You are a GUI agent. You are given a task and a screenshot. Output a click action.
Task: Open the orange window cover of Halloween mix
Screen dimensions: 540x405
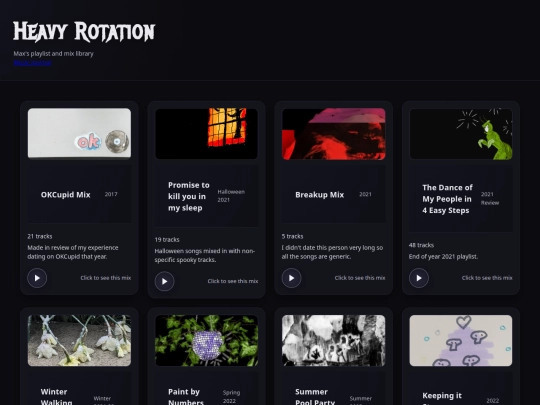pyautogui.click(x=206, y=134)
